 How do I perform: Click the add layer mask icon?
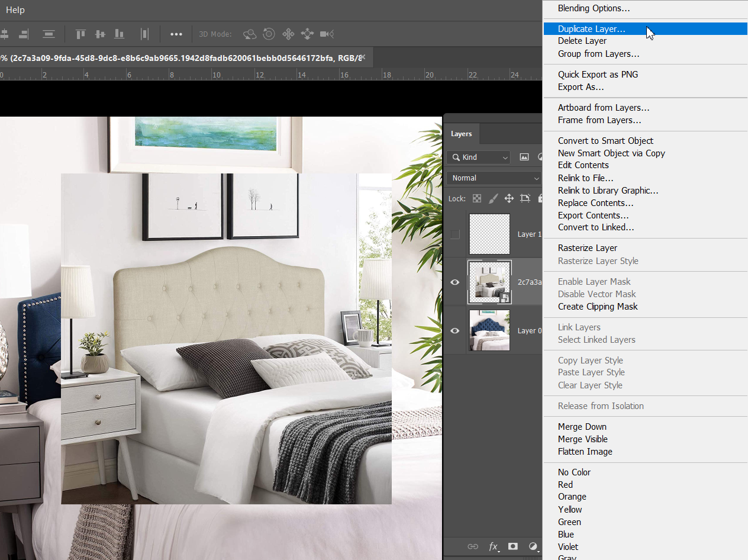[513, 546]
